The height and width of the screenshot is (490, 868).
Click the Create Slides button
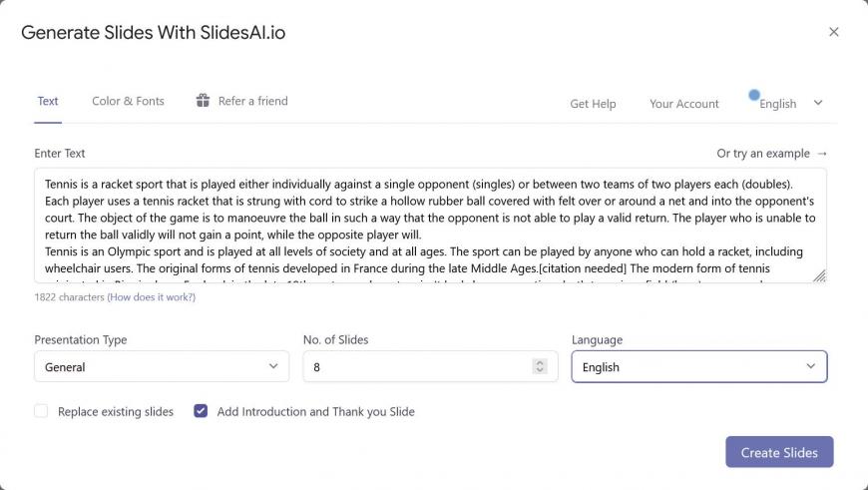779,452
